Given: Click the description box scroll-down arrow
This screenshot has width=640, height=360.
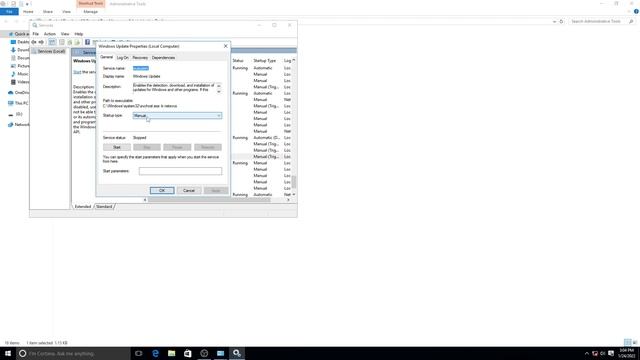Looking at the screenshot, I should (x=219, y=92).
